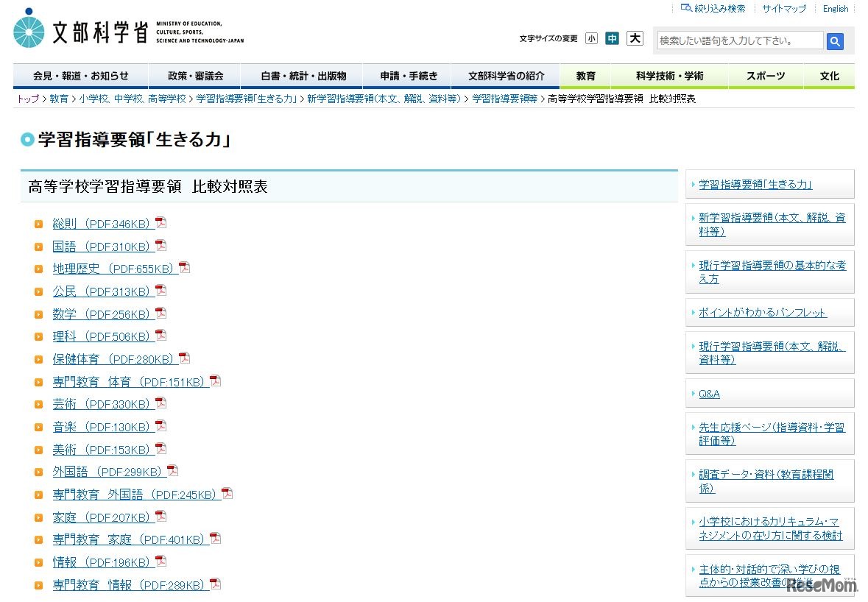Screen dimensions: 868x602
Task: Open the 白書・統計・出版物 menu
Action: (303, 76)
